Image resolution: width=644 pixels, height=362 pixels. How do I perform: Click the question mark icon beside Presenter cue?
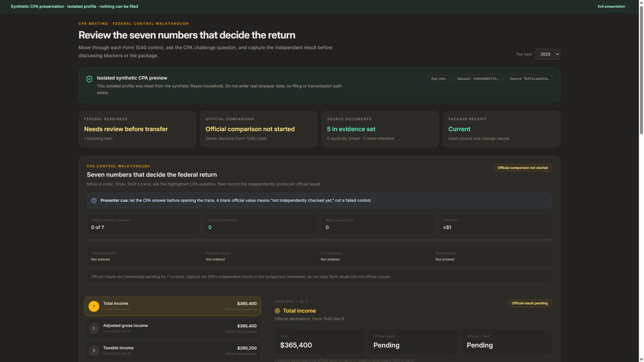coord(94,200)
